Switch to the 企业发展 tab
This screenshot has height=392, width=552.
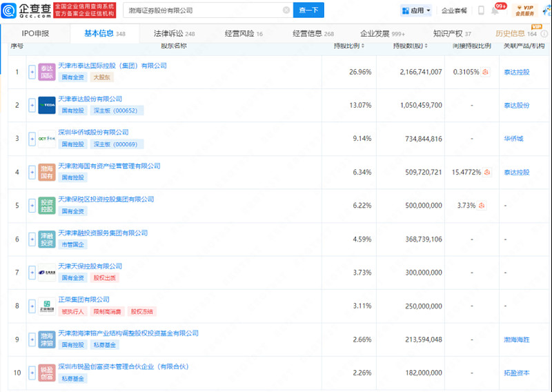tap(382, 33)
